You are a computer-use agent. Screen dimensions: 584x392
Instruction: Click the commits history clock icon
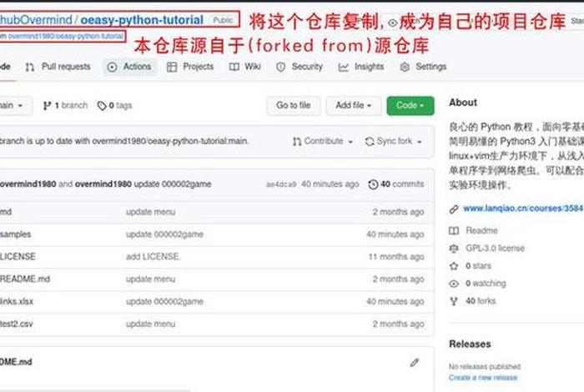click(x=373, y=184)
